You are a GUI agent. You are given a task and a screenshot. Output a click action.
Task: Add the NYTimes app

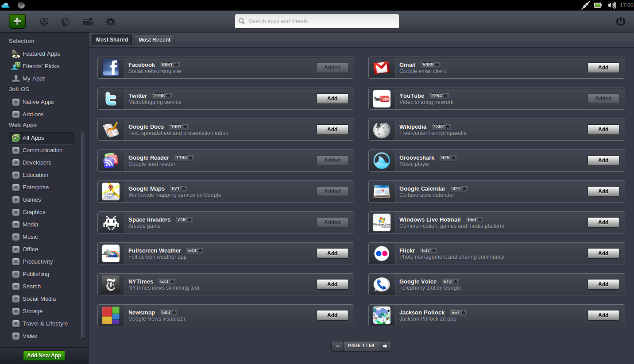[x=332, y=284]
